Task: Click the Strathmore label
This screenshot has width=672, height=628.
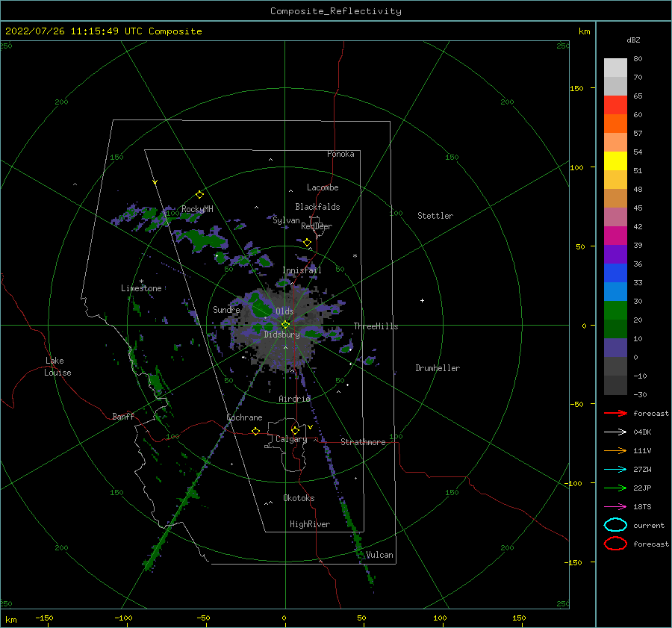Action: point(363,442)
